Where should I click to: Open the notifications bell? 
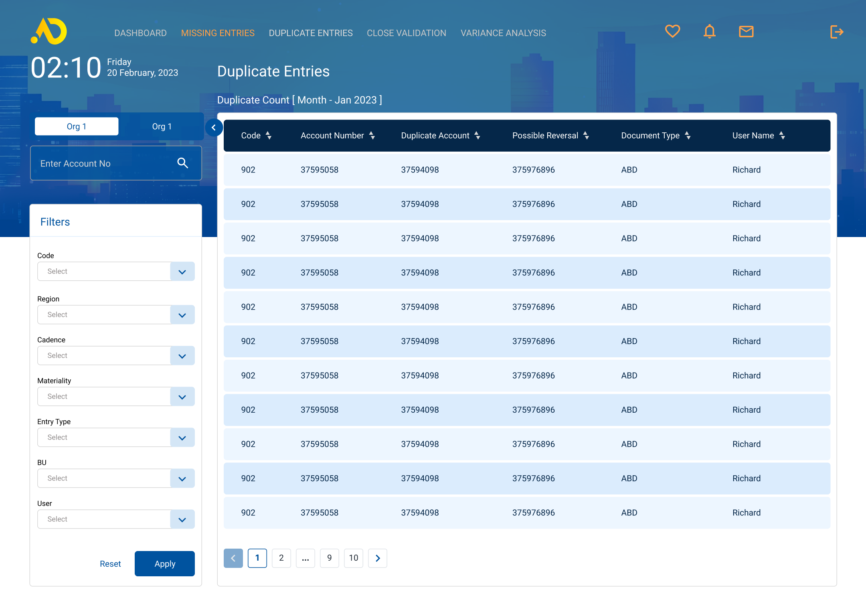709,31
